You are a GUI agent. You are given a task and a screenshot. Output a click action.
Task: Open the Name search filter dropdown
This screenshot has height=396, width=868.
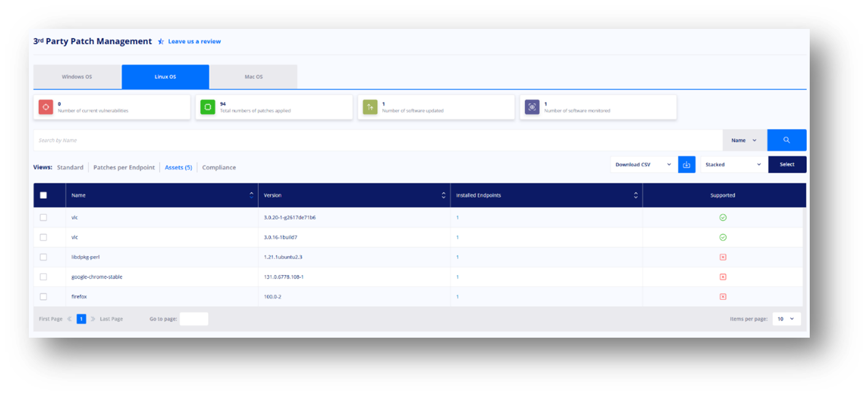(744, 140)
